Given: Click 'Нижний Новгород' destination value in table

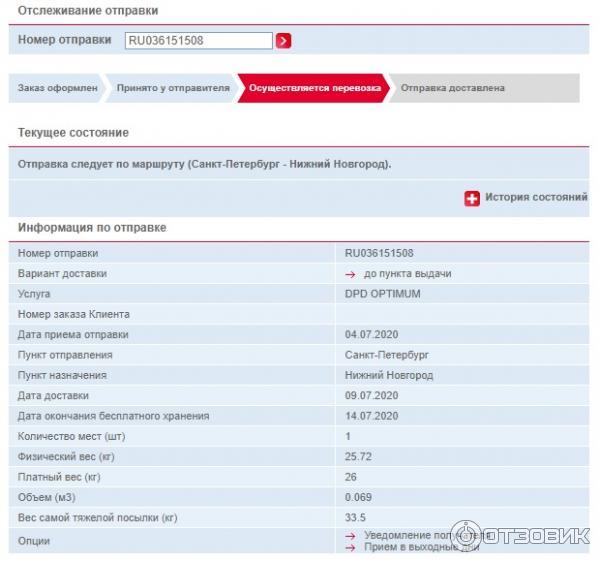Looking at the screenshot, I should click(389, 375).
